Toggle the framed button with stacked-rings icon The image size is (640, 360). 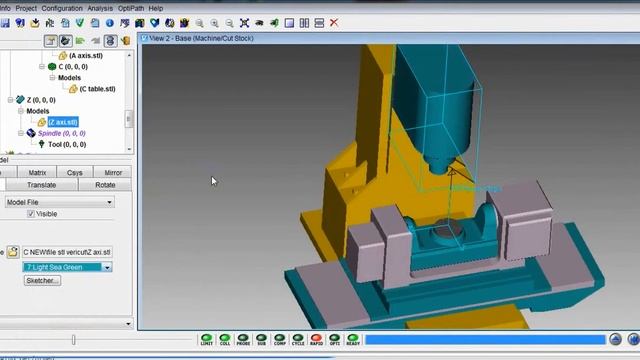[x=110, y=41]
